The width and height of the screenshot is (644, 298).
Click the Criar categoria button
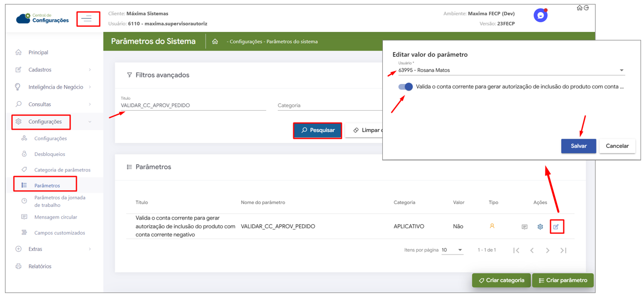click(x=502, y=280)
